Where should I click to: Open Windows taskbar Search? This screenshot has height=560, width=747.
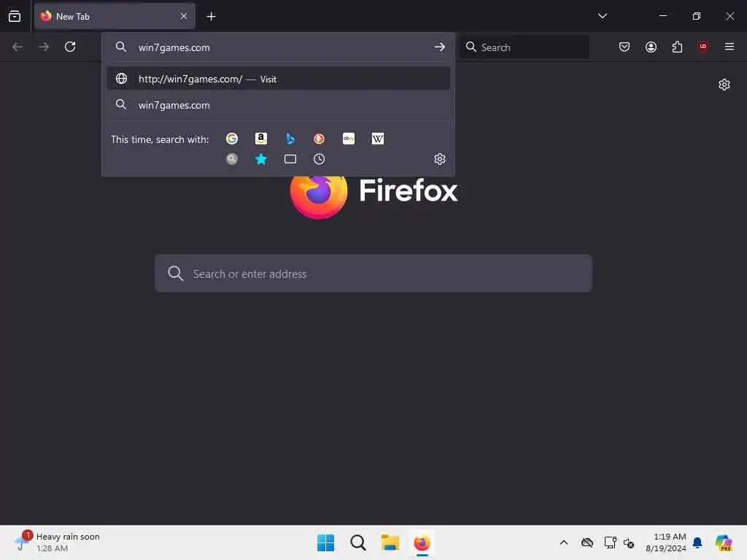[x=357, y=542]
